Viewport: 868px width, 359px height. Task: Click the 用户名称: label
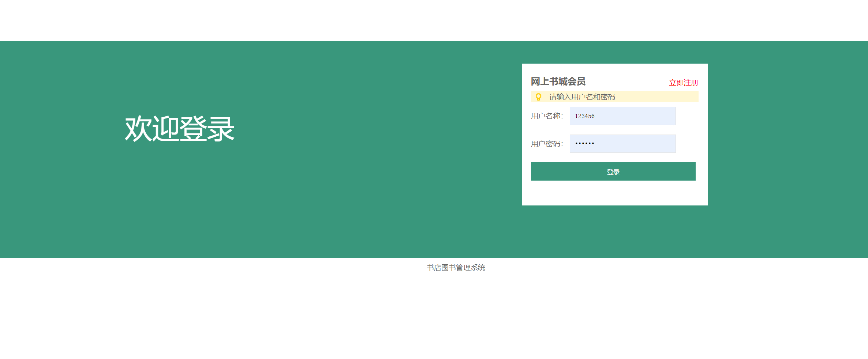point(547,116)
